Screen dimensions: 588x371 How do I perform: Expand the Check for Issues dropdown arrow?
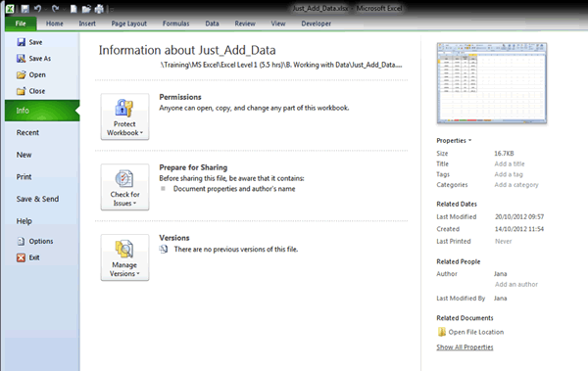pos(134,204)
